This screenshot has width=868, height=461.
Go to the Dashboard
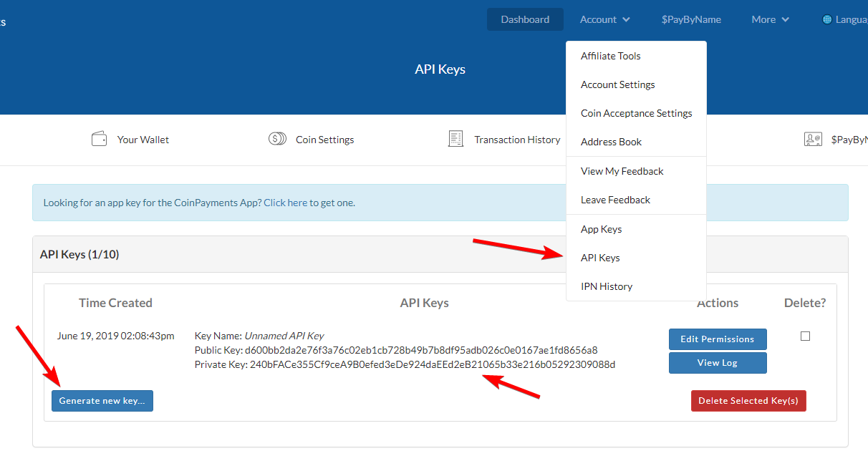coord(525,19)
